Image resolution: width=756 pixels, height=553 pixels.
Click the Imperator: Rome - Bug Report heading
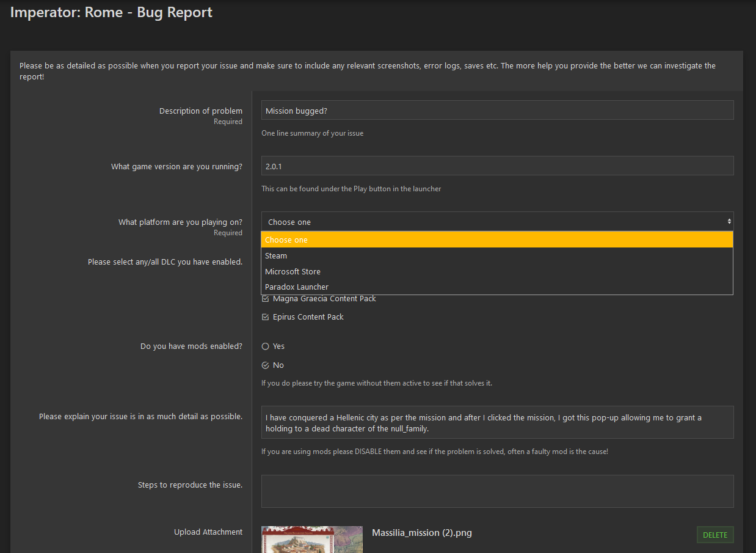pos(111,12)
